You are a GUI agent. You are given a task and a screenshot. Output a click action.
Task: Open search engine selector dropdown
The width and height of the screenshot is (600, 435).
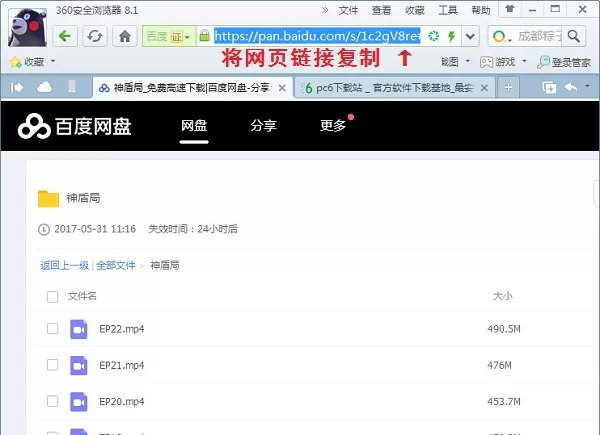click(502, 37)
